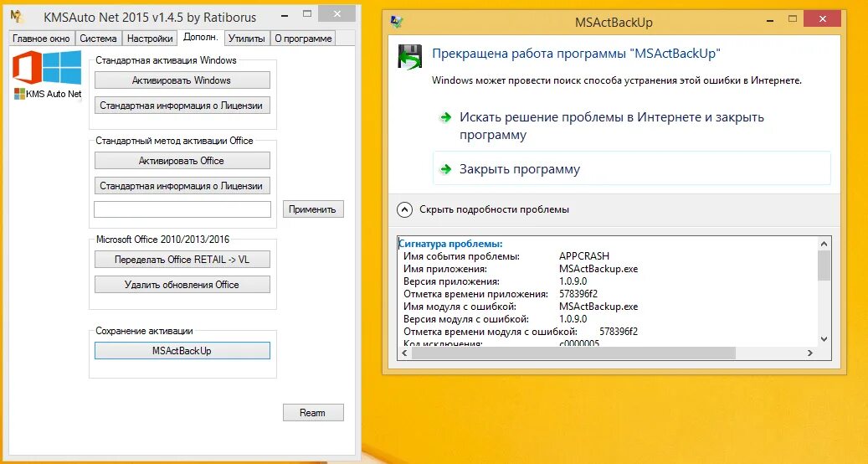The image size is (868, 464).
Task: Click the horizontal scroll left arrow
Action: click(x=404, y=353)
